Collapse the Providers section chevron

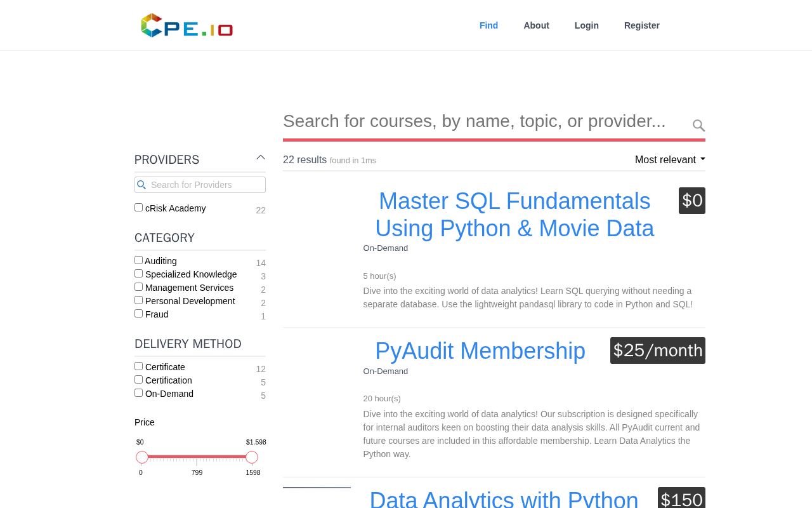[261, 157]
